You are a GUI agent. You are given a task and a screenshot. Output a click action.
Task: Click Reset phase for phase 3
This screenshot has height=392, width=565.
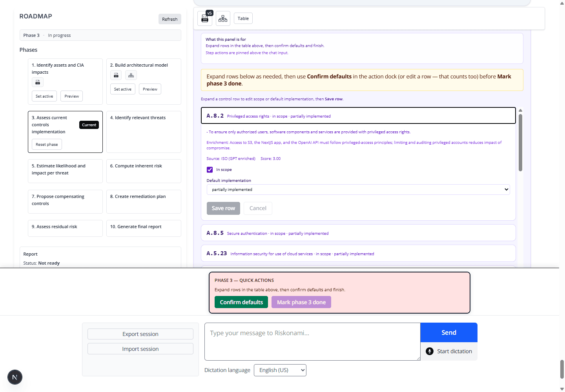pos(47,144)
